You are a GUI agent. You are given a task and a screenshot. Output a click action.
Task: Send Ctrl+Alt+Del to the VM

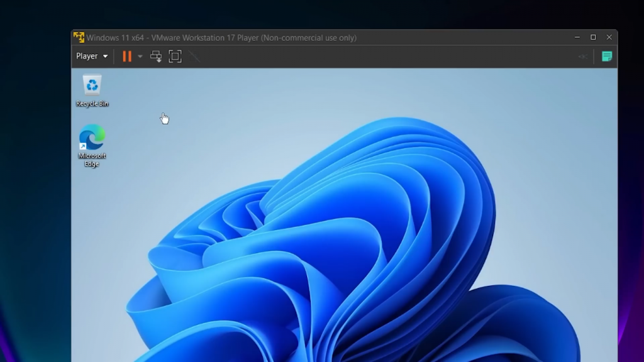coord(156,56)
